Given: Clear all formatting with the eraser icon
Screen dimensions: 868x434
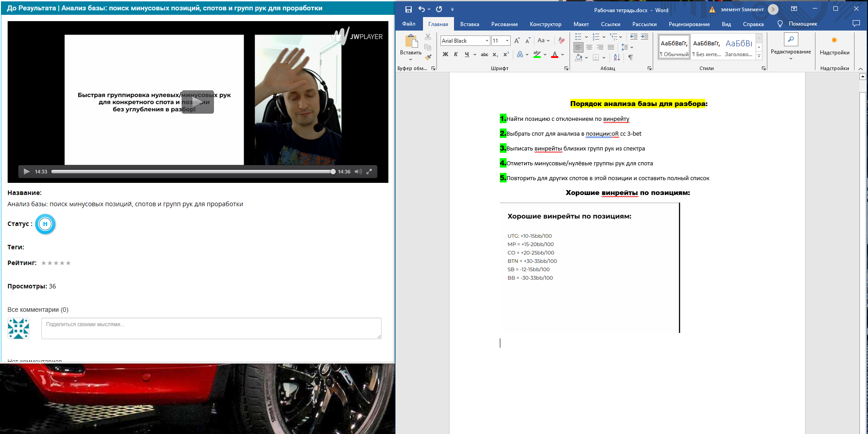Looking at the screenshot, I should [561, 40].
